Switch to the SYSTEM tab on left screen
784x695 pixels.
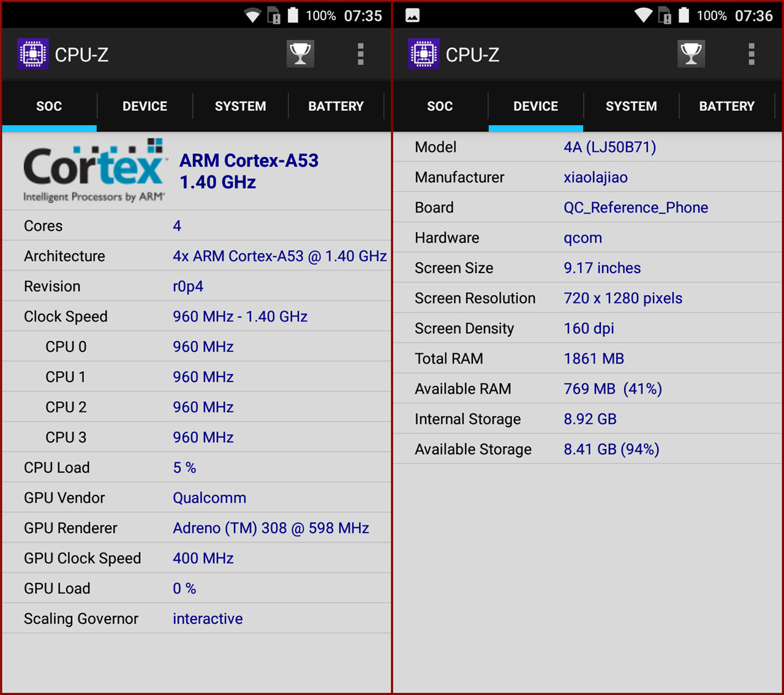click(240, 106)
